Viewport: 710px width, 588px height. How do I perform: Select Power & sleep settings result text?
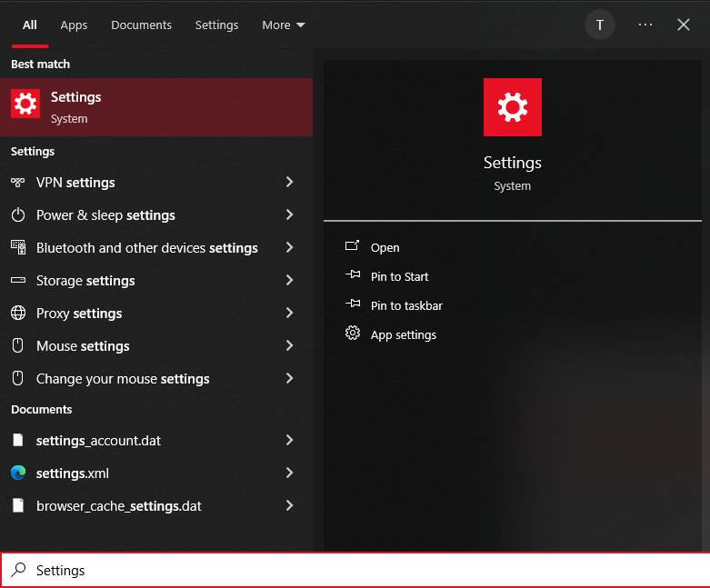[x=105, y=215]
